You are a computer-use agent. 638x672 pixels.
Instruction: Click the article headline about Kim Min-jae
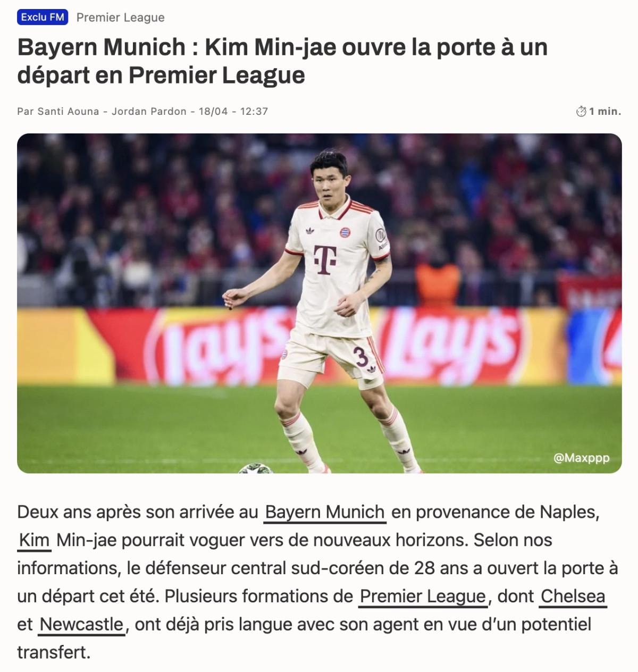(x=282, y=61)
